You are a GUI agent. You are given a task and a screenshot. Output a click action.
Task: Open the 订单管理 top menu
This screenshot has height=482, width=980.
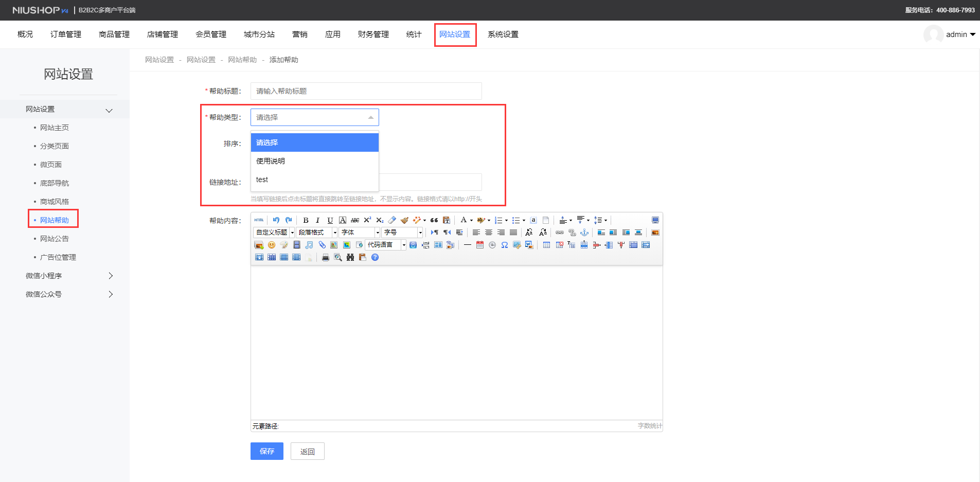66,34
